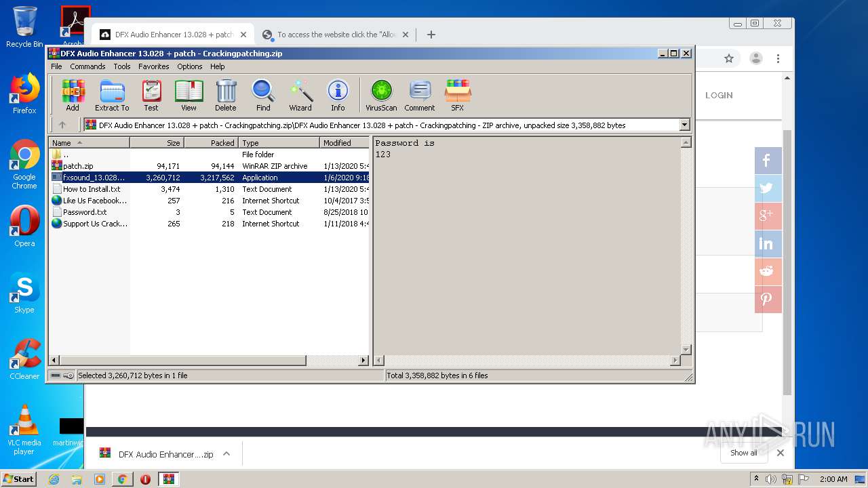Click LinkedIn share icon on webpage
The width and height of the screenshot is (868, 488).
pyautogui.click(x=768, y=244)
